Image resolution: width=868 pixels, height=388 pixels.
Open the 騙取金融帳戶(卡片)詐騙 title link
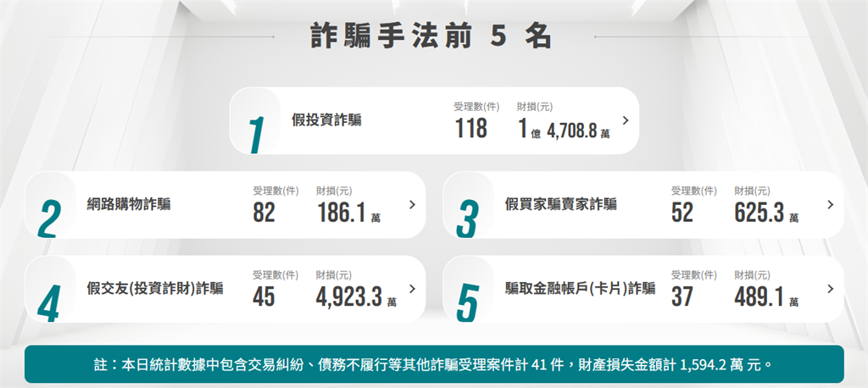coord(580,288)
